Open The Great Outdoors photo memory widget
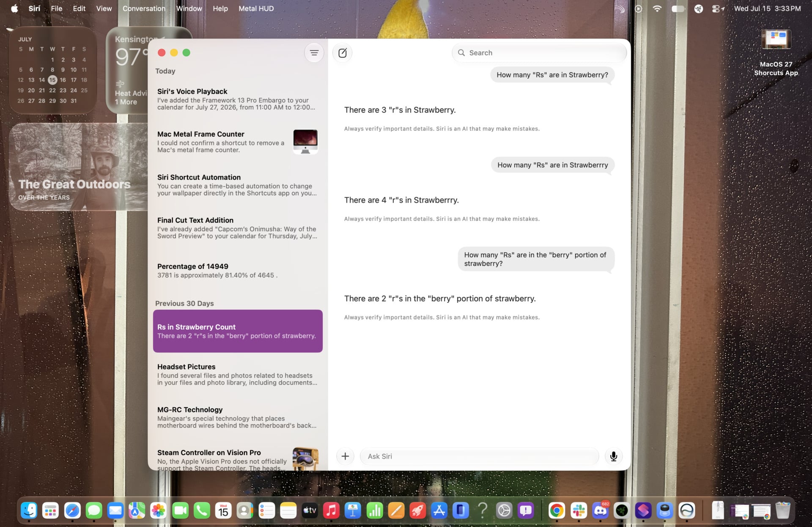The width and height of the screenshot is (812, 527). pos(78,167)
